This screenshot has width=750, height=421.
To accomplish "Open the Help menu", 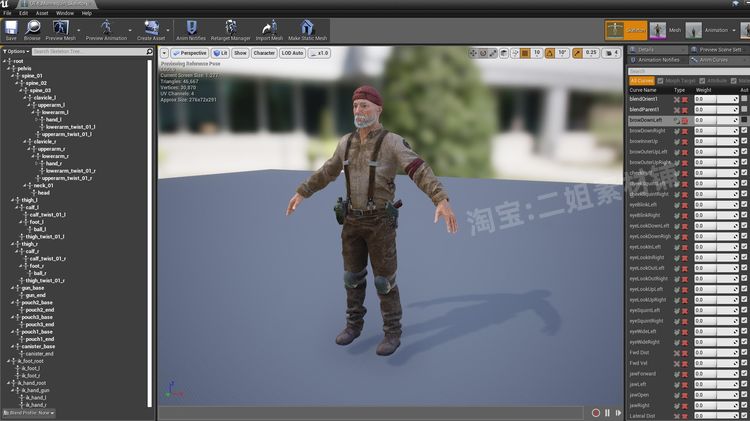I will tap(87, 13).
